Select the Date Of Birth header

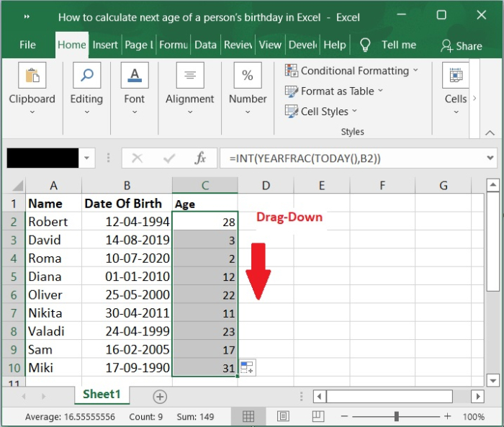coord(127,203)
